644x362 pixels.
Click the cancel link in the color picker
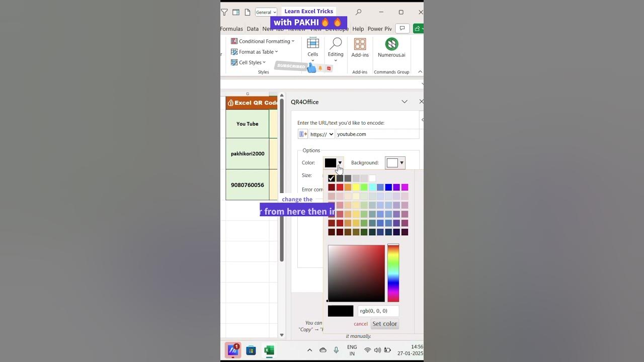coord(361,324)
